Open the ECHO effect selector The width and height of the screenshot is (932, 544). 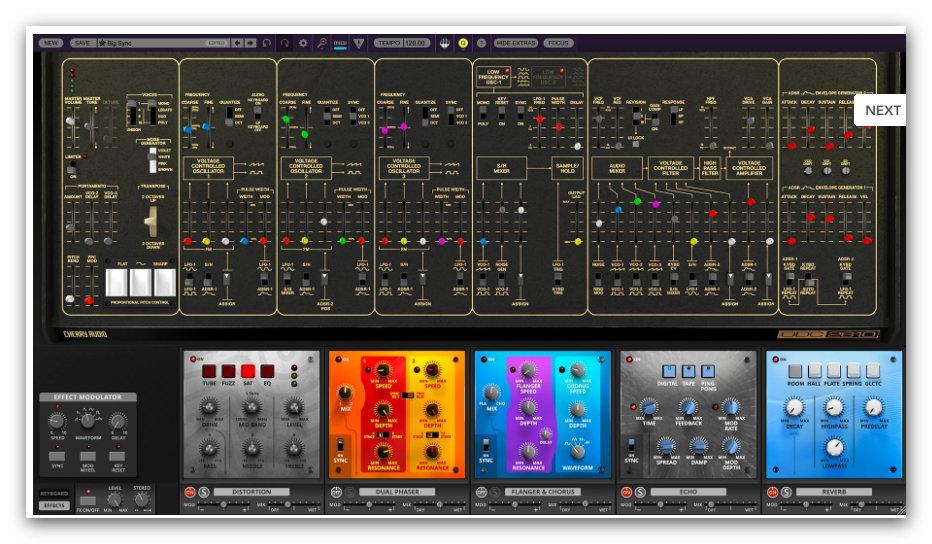pos(688,492)
